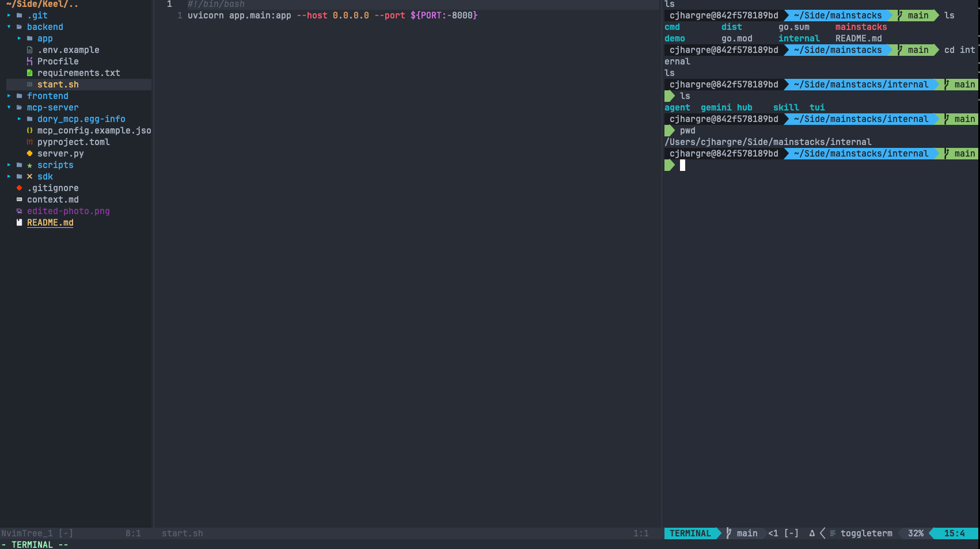
Task: Open start.sh in the file tree
Action: click(x=58, y=85)
